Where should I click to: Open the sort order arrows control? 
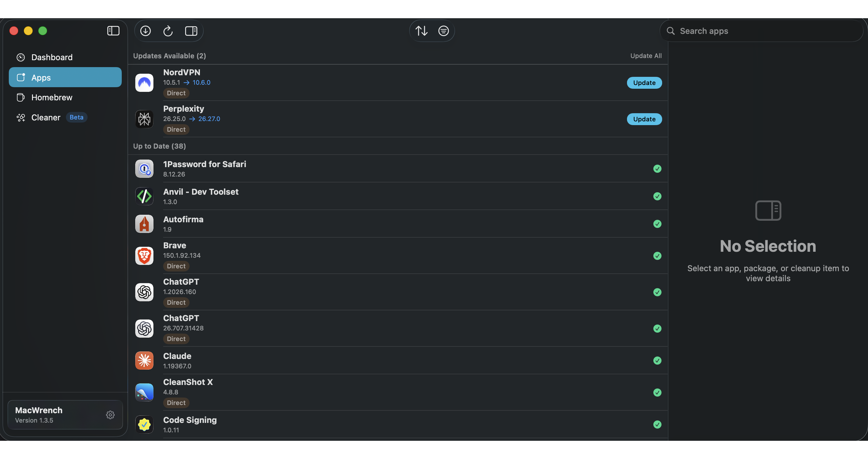point(421,31)
